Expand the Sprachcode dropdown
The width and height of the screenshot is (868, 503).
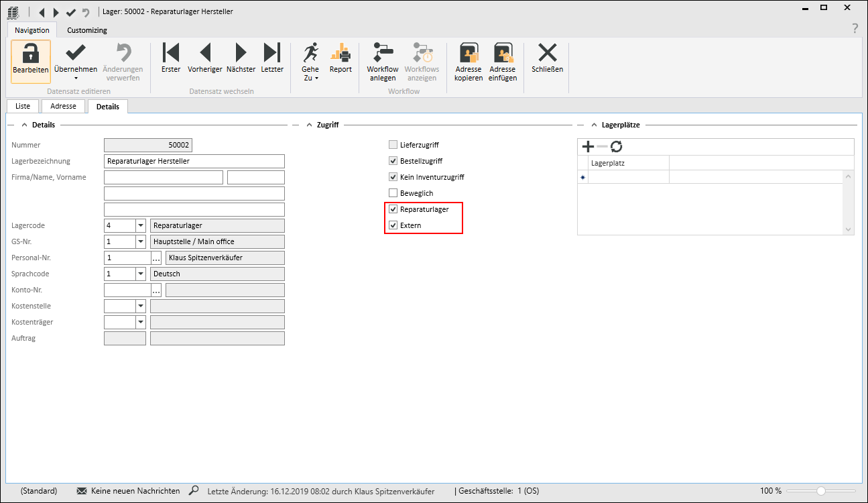141,274
